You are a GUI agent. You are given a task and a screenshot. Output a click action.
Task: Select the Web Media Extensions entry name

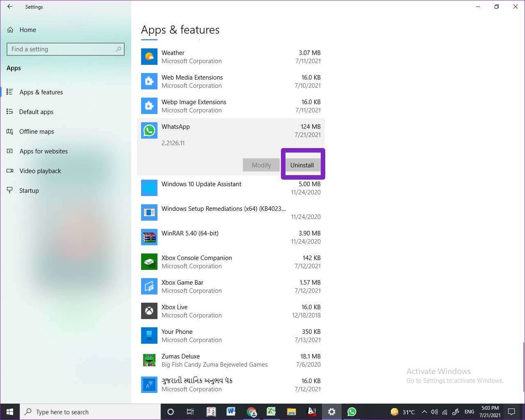(192, 77)
